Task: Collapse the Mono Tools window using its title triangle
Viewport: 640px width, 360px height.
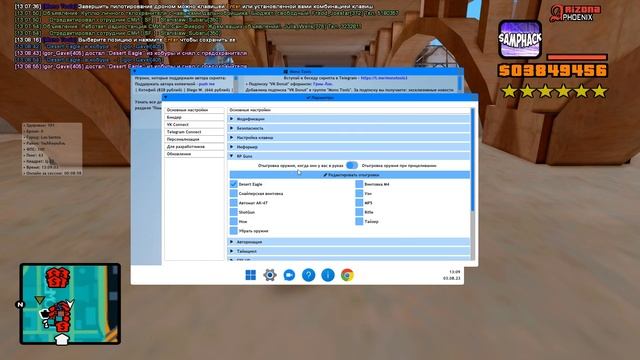Action: coord(134,71)
